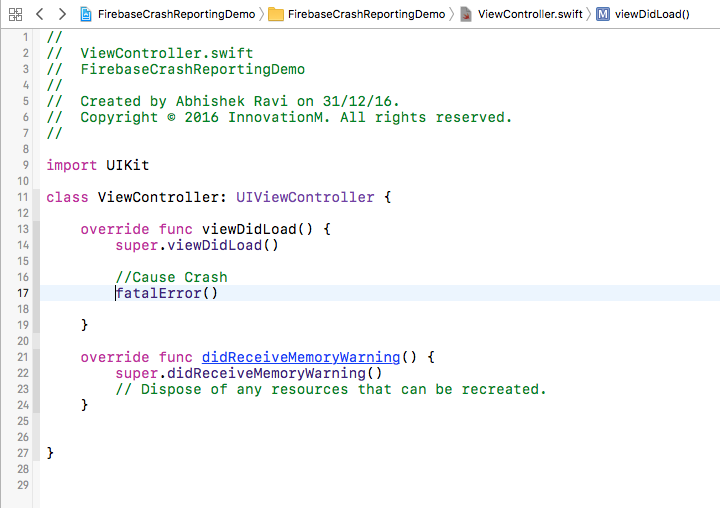
Task: Click the //Cause Crash comment
Action: (171, 277)
